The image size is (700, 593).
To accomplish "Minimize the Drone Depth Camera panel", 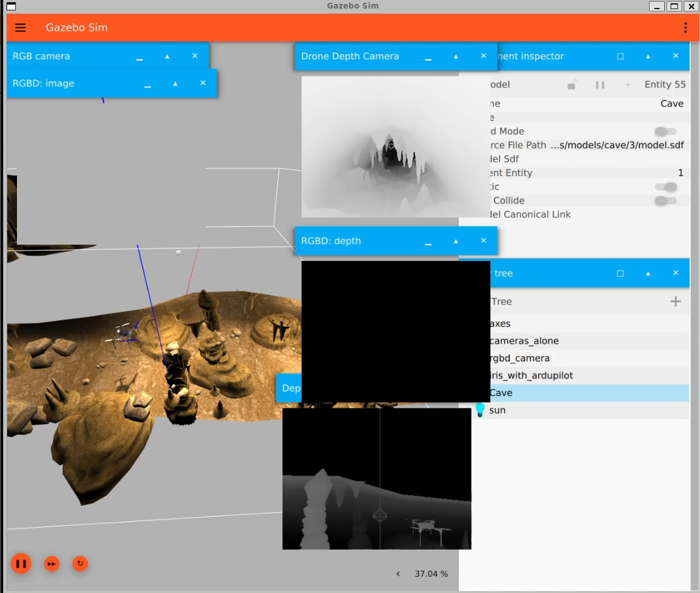I will [x=428, y=58].
